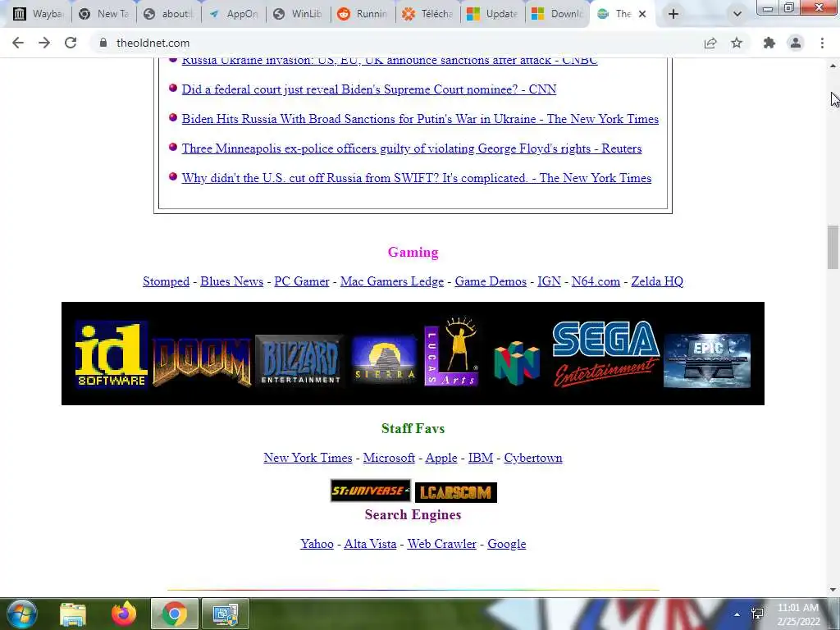Open the Chrome three-dot menu
Screen dimensions: 840x630
point(822,43)
